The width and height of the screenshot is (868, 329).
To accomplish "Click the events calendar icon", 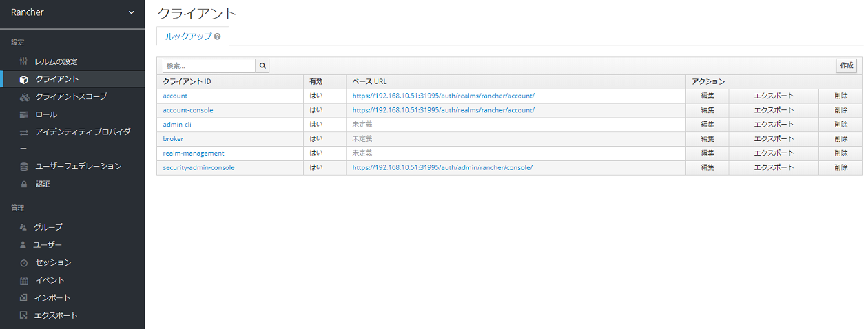I will click(24, 280).
